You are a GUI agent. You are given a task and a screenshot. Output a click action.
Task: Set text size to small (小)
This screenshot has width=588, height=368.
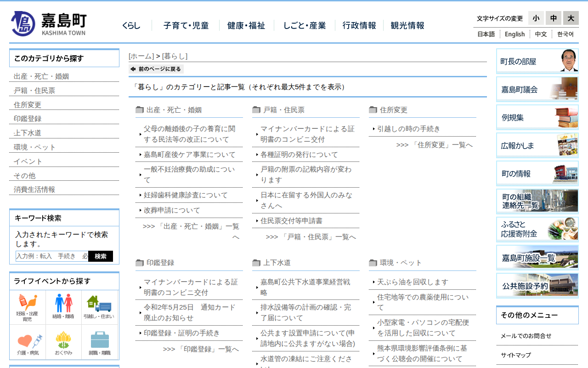536,18
